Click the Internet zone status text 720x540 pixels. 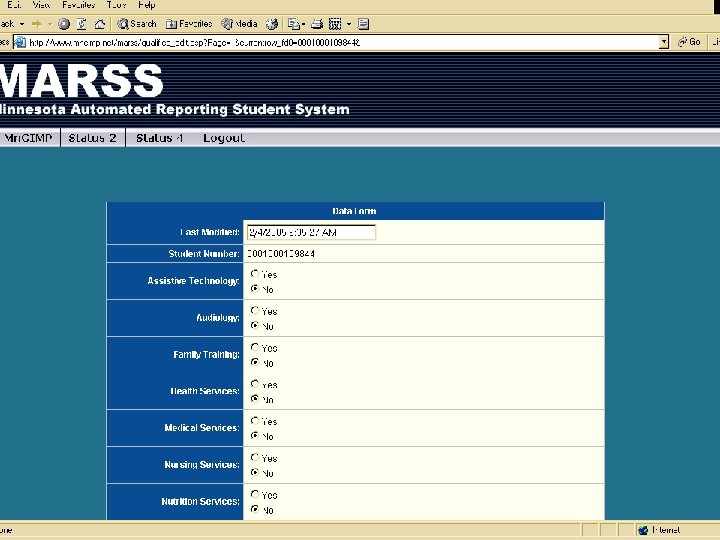coord(666,530)
